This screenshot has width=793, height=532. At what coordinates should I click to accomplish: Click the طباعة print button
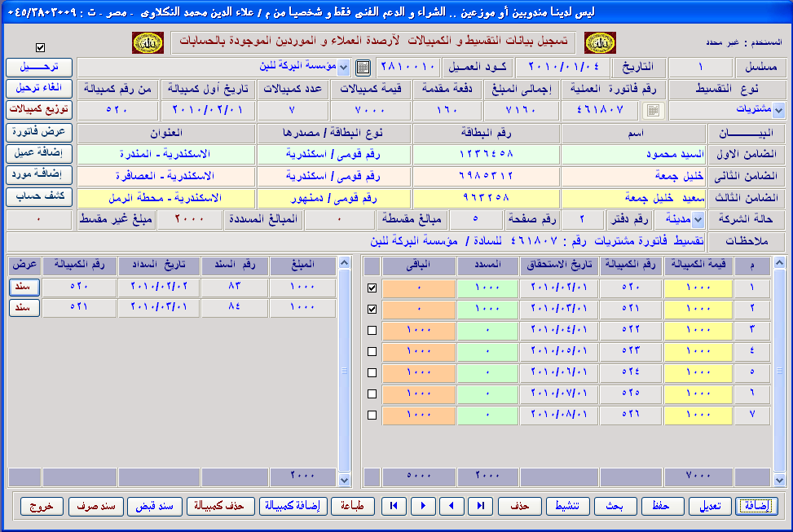click(x=353, y=506)
